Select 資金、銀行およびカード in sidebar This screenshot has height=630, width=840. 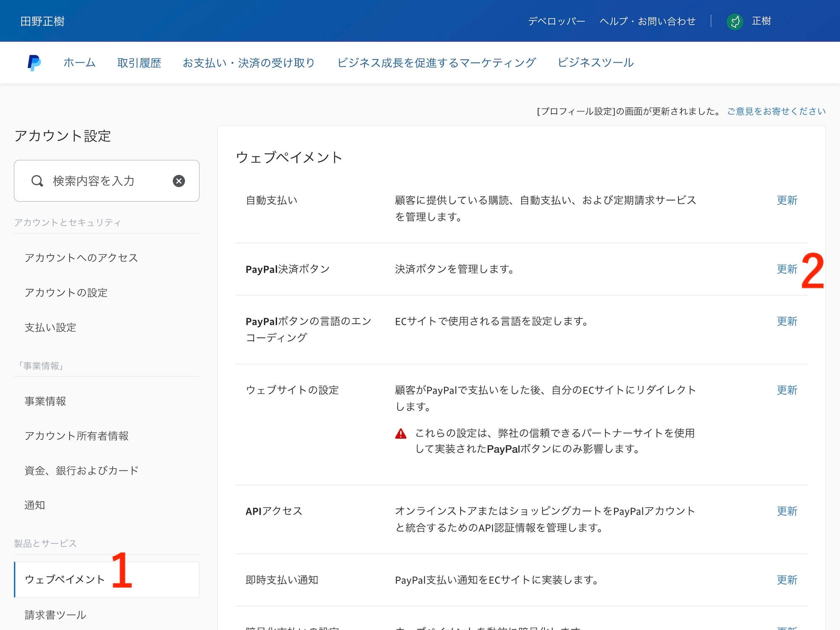[81, 470]
